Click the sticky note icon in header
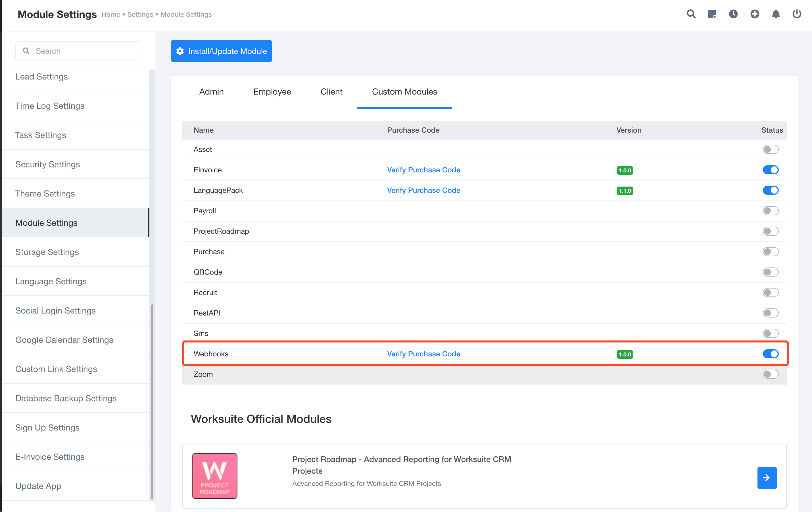The width and height of the screenshot is (812, 512). (712, 14)
